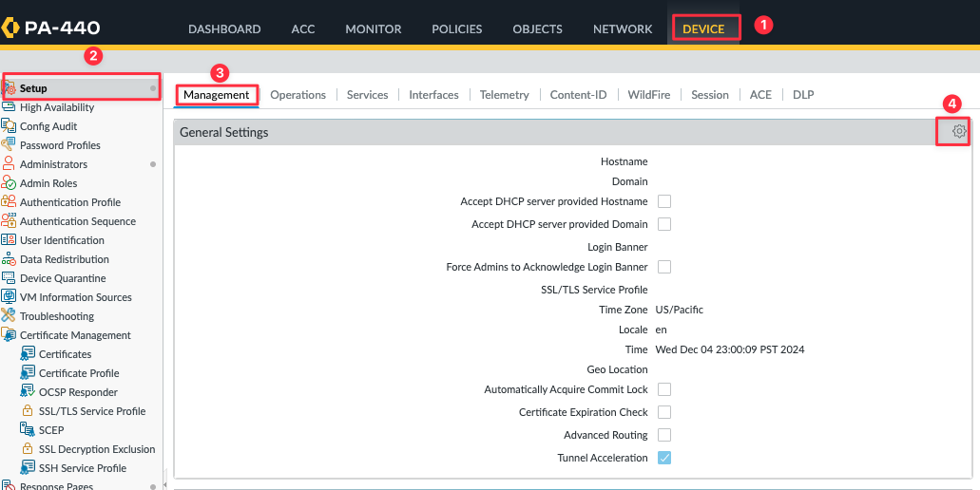Switch to the WildFire tab
The width and height of the screenshot is (980, 490).
pyautogui.click(x=649, y=95)
